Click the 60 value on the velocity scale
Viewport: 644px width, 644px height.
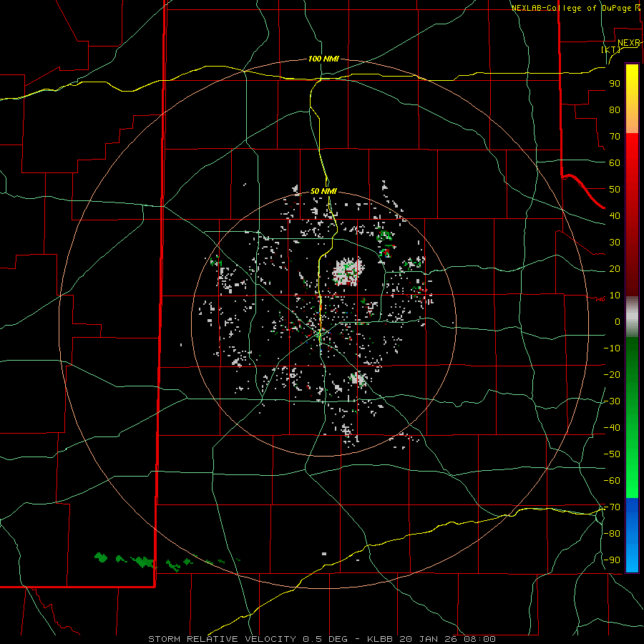(615, 162)
